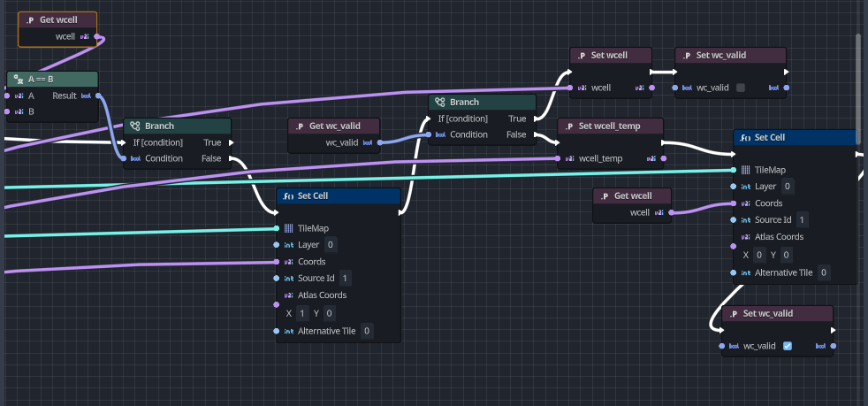This screenshot has width=868, height=406.
Task: Click the wcell input port on Set wcell node
Action: click(x=570, y=88)
